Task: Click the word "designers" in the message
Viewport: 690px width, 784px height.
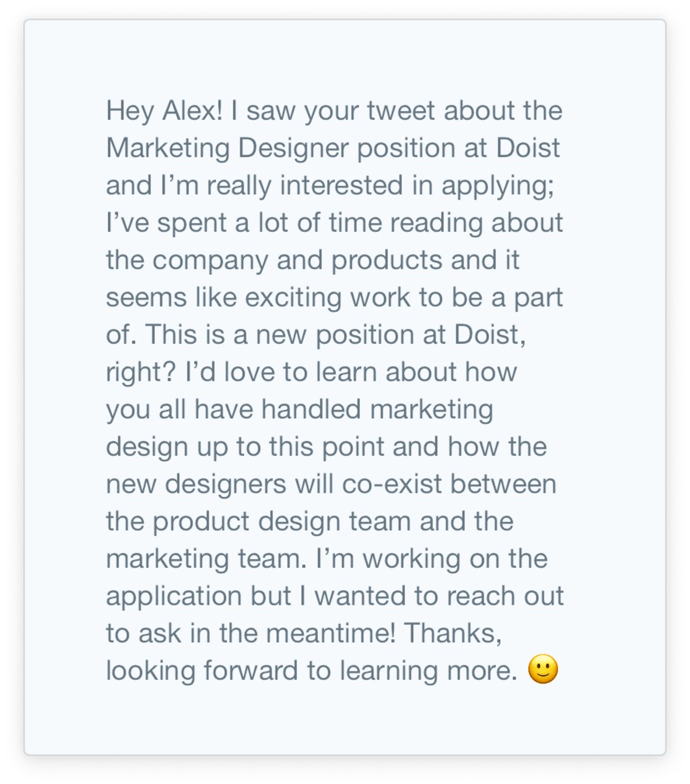Action: [225, 485]
